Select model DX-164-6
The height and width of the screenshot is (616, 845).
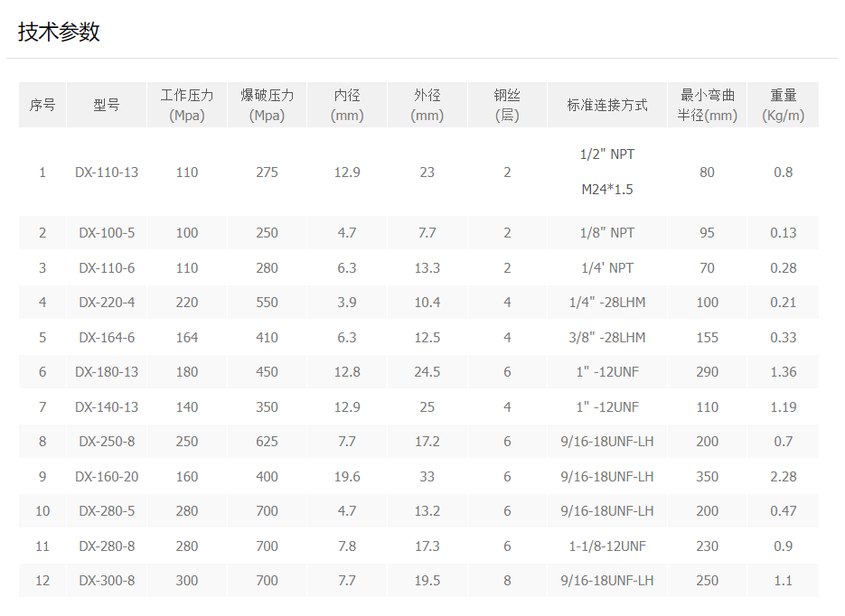[107, 337]
